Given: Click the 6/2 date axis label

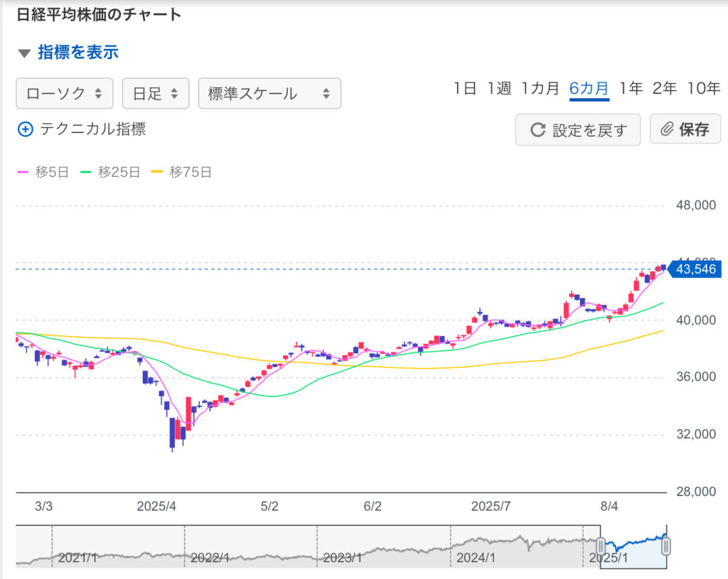Looking at the screenshot, I should (x=373, y=506).
